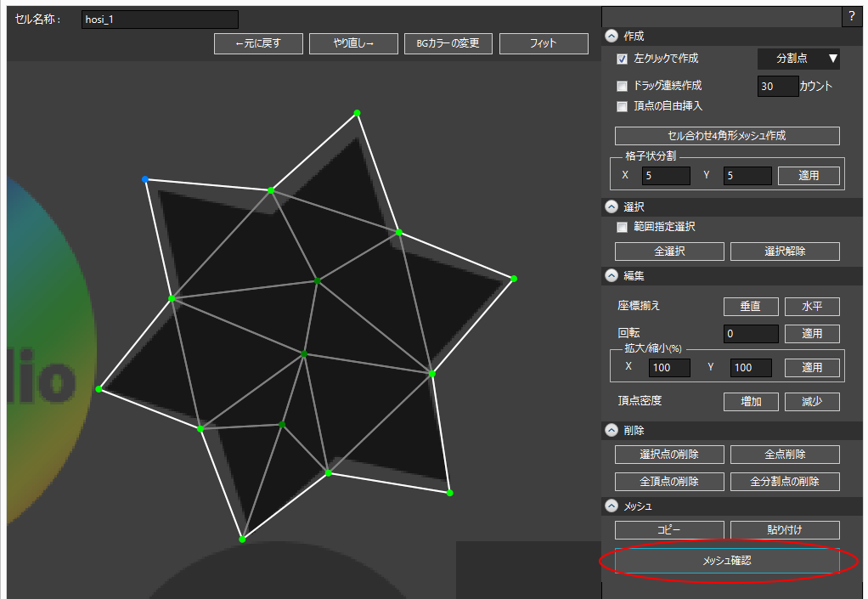Click セル合わせ4角形メッシュ作成 button
This screenshot has width=868, height=599.
(727, 136)
